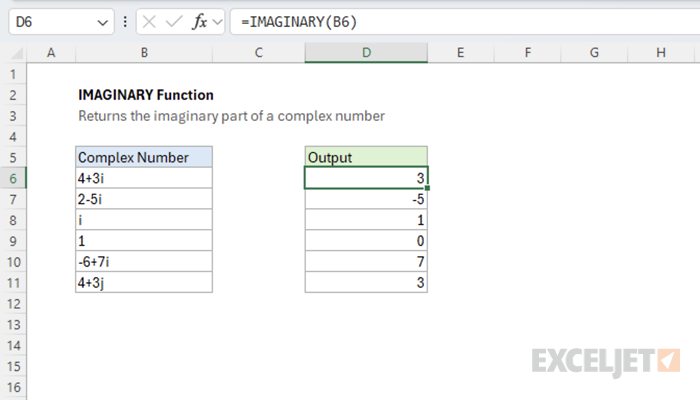The height and width of the screenshot is (400, 700).
Task: Select row 10 header
Action: [x=13, y=262]
